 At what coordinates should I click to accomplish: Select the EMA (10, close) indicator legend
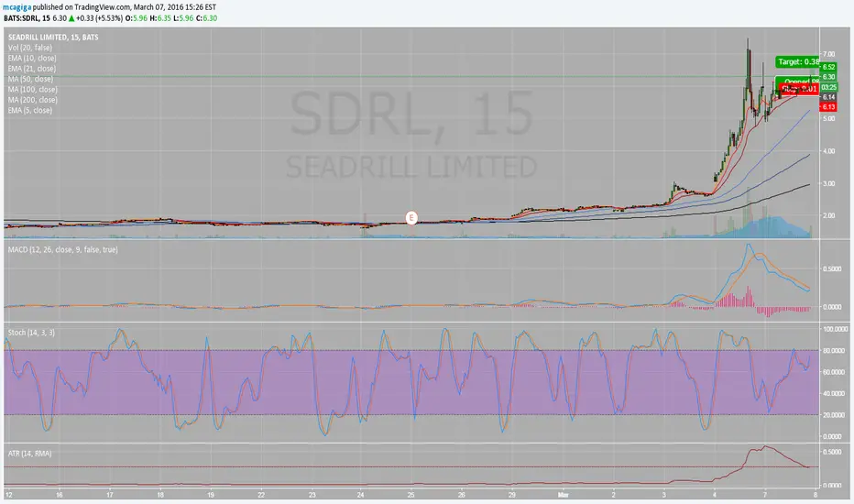click(32, 58)
